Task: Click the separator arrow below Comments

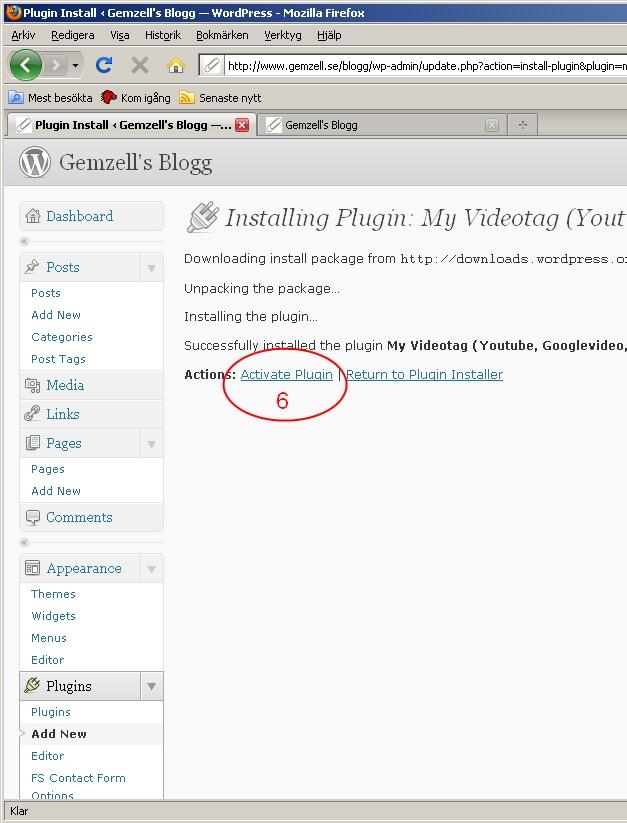Action: [24, 542]
